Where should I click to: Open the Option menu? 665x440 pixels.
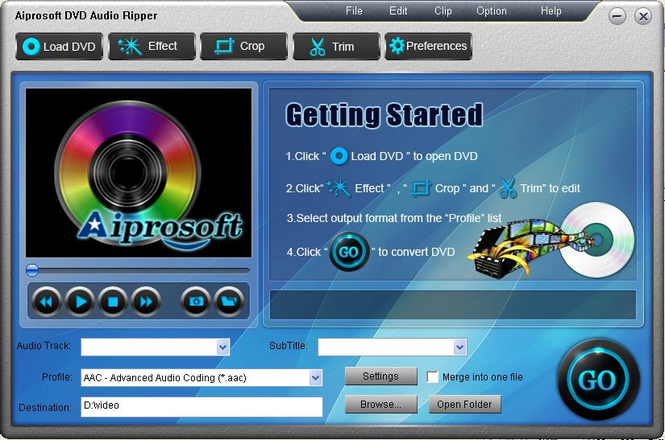[491, 11]
